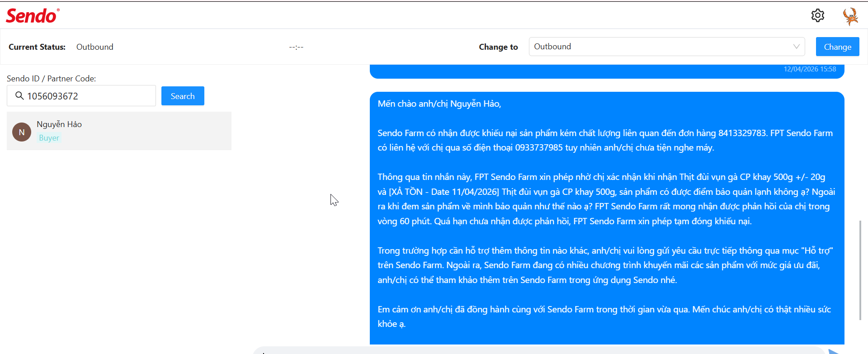Click the Change to label
The height and width of the screenshot is (354, 868).
(498, 47)
